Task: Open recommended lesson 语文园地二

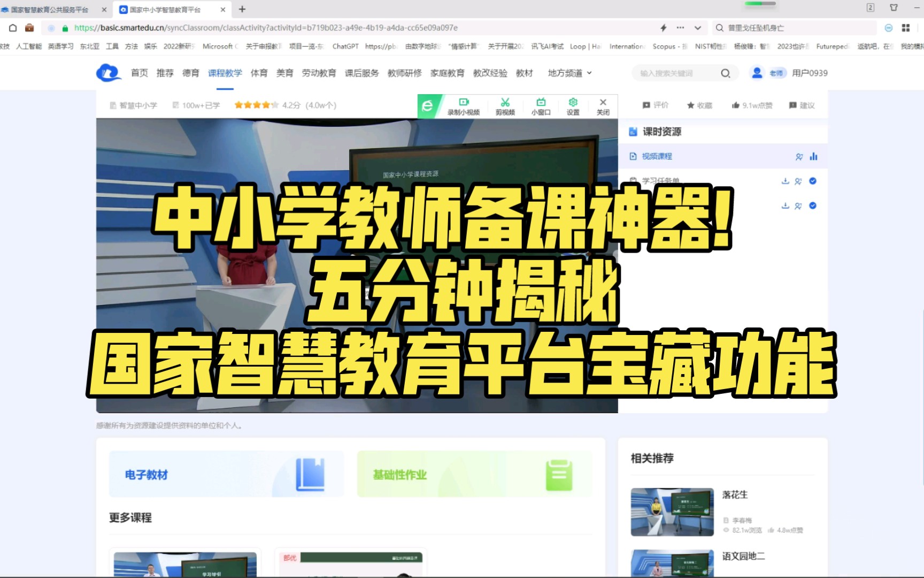Action: click(x=743, y=556)
